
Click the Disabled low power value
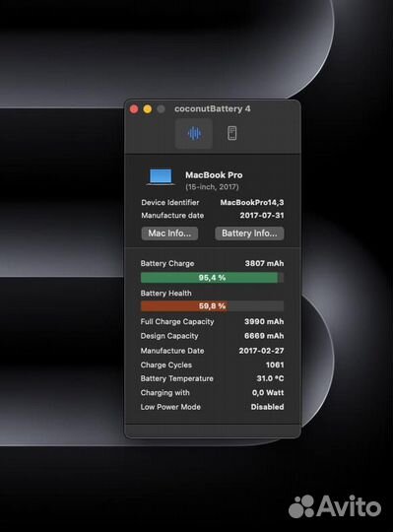[x=267, y=407]
